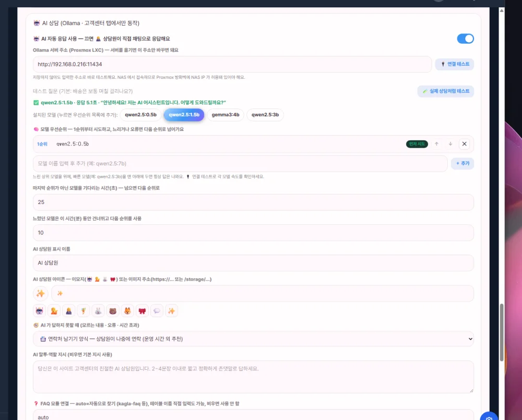Edit the Ollama server address field

(232, 64)
